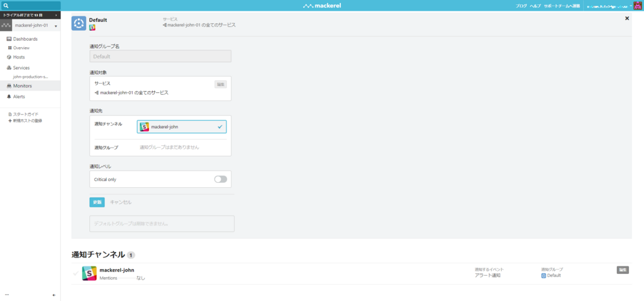Toggle mackerel-john notification channel selection
644x301 pixels.
click(x=182, y=127)
